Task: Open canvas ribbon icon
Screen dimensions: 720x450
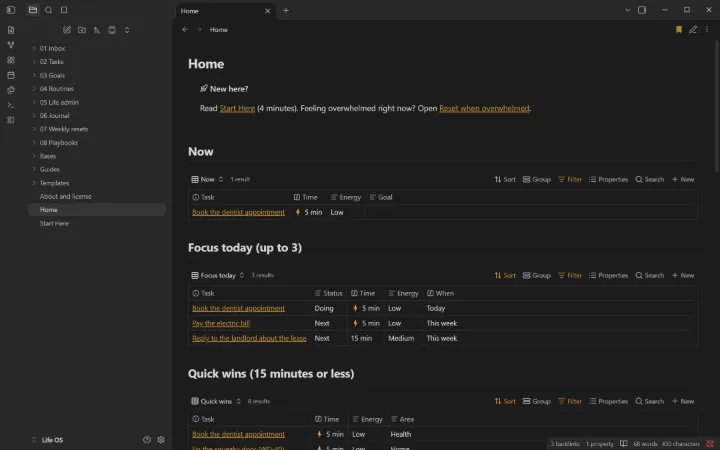Action: click(11, 60)
